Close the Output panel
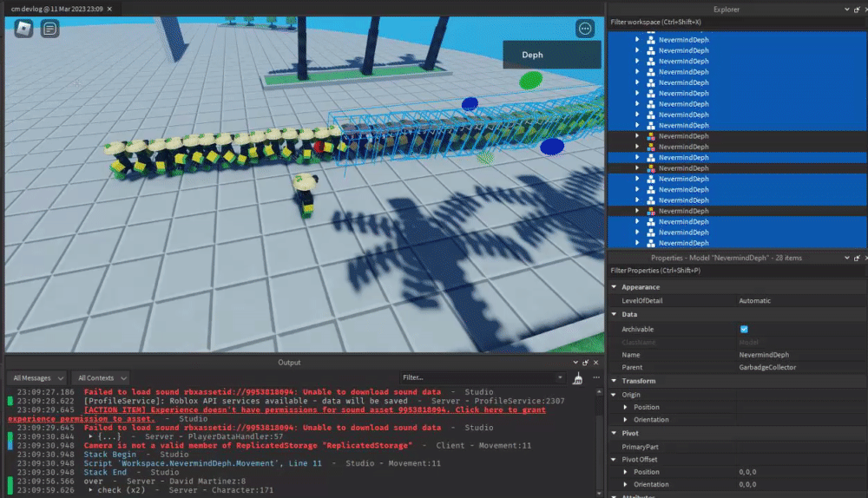The height and width of the screenshot is (498, 868). coord(595,363)
